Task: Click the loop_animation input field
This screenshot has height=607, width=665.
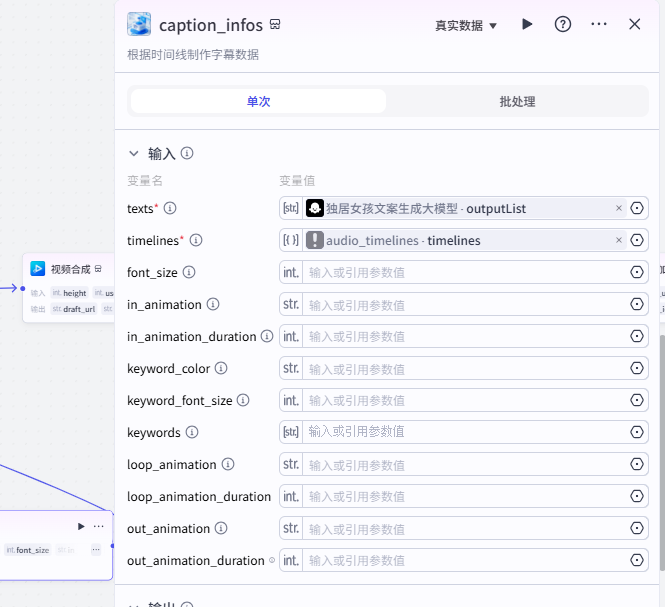Action: (x=464, y=464)
